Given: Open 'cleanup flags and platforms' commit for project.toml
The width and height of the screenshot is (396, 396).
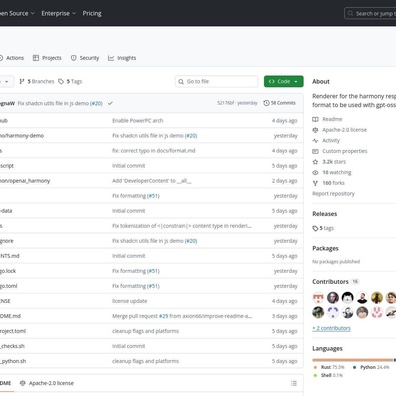Looking at the screenshot, I should click(x=145, y=331).
